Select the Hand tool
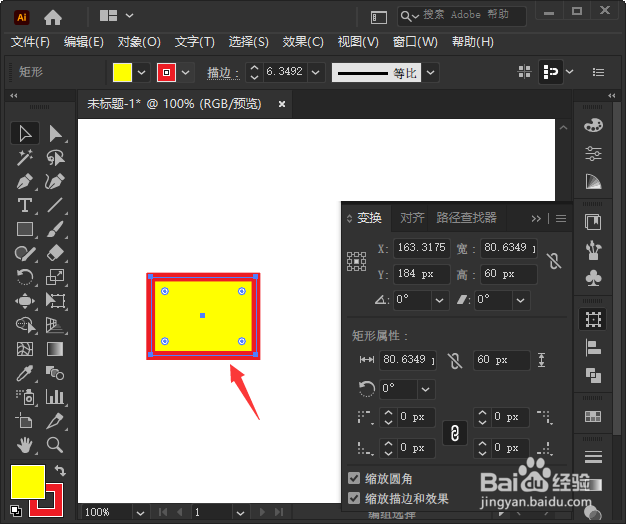Screen dimensions: 626x524 [25, 445]
